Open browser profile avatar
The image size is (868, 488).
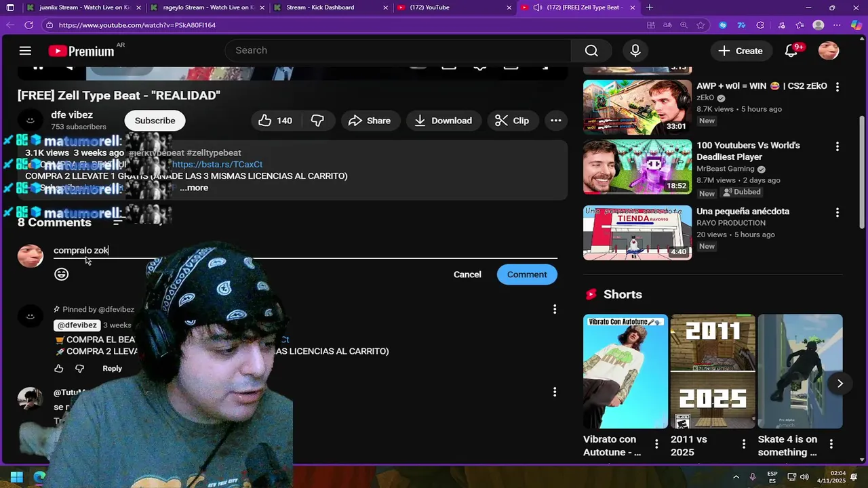[x=818, y=25]
